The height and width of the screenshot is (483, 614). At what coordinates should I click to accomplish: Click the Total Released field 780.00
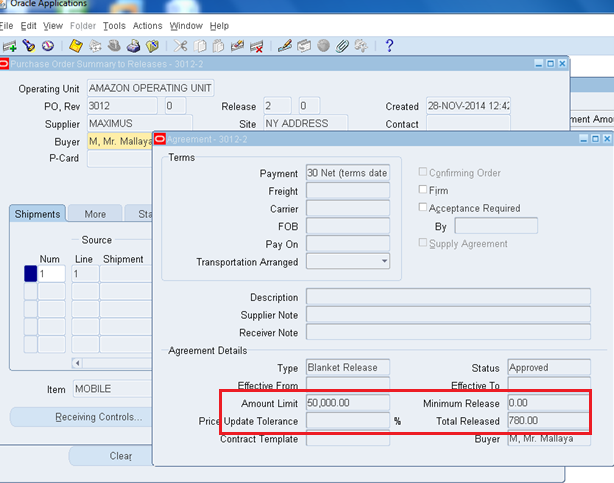549,420
